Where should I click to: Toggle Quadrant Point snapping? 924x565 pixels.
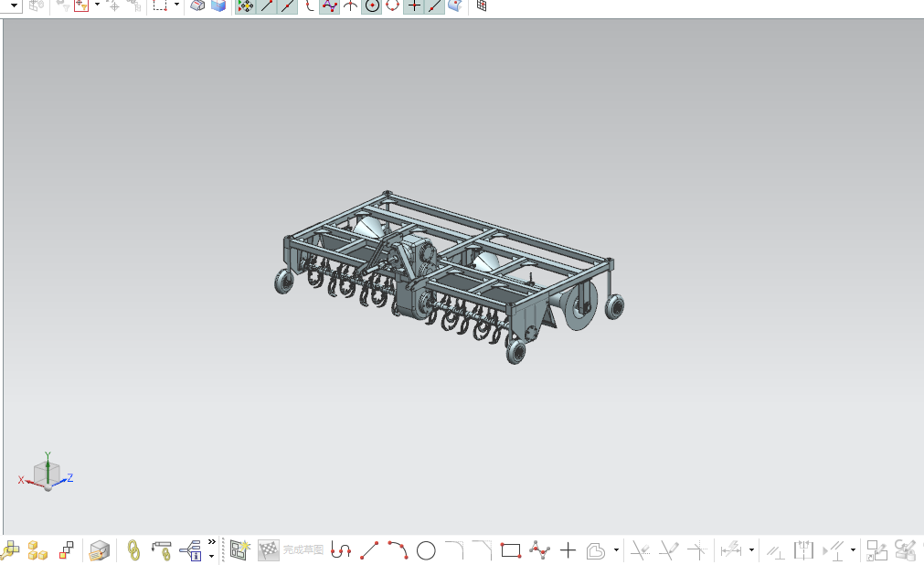(x=392, y=5)
